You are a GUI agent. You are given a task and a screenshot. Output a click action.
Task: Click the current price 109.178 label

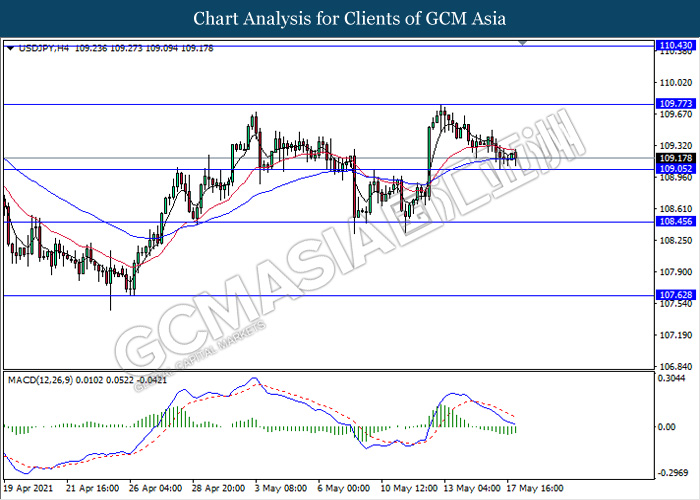tap(675, 158)
